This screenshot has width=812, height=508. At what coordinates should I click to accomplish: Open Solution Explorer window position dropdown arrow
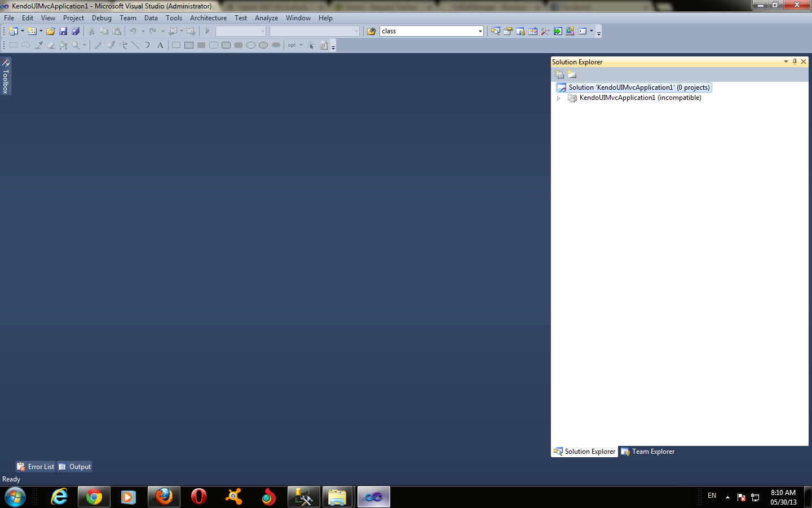click(x=785, y=62)
